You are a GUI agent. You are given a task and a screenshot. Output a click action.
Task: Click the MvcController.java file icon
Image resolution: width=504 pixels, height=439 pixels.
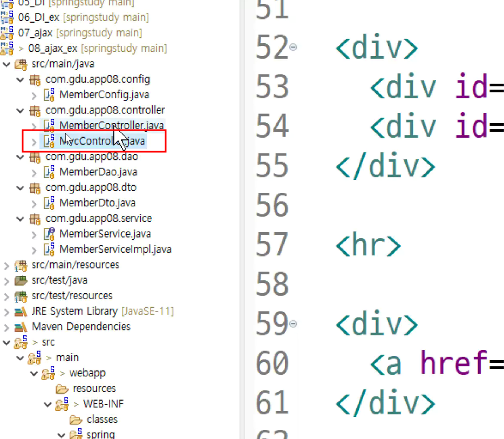49,141
